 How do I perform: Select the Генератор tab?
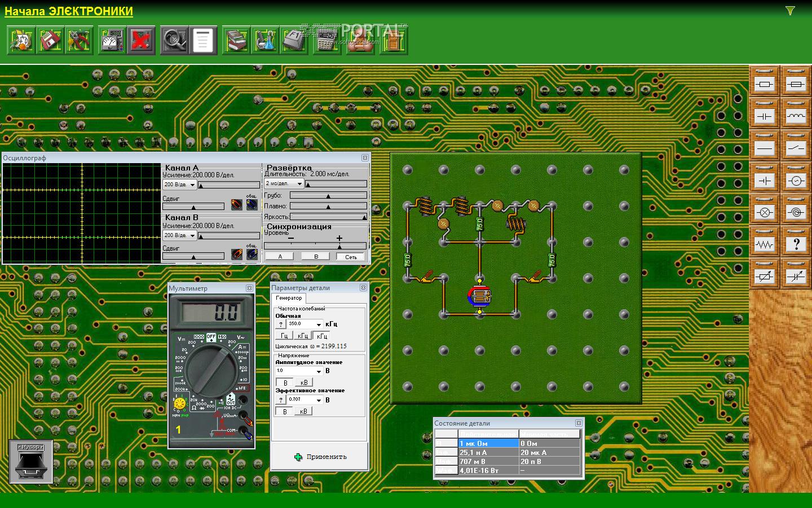[289, 298]
